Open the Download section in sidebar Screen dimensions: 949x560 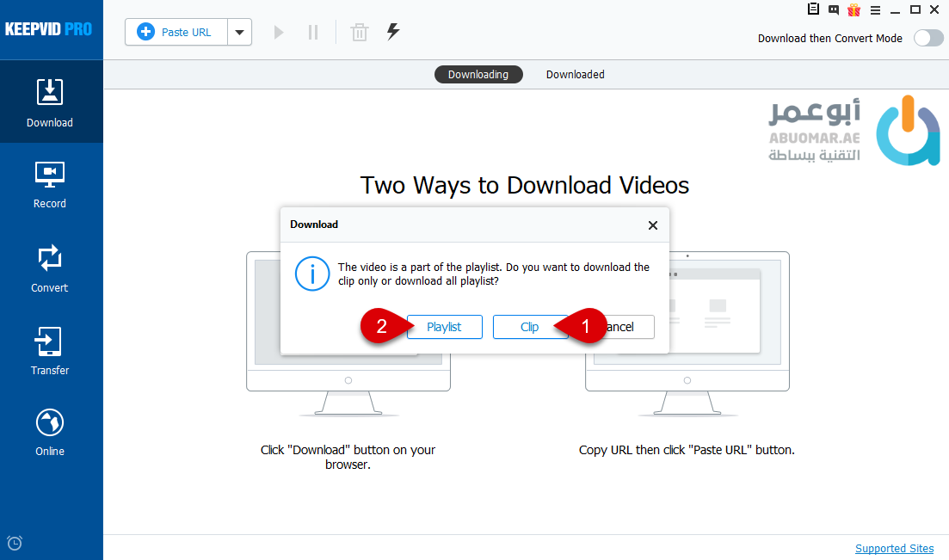[50, 103]
